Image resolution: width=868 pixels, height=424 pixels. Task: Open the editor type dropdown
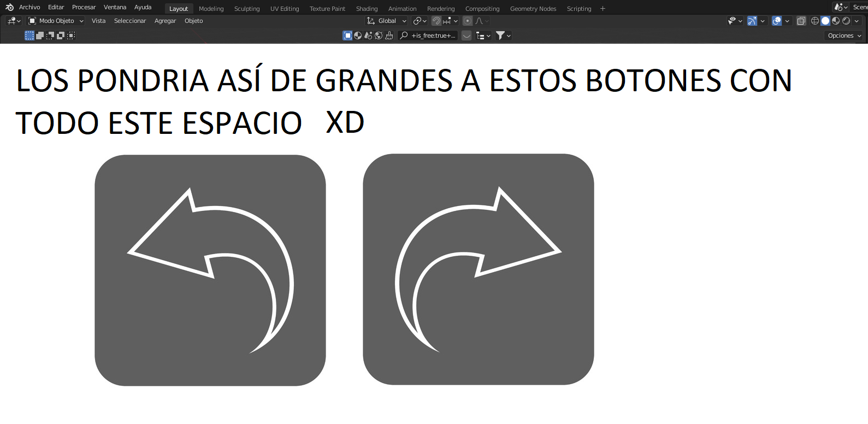point(14,21)
